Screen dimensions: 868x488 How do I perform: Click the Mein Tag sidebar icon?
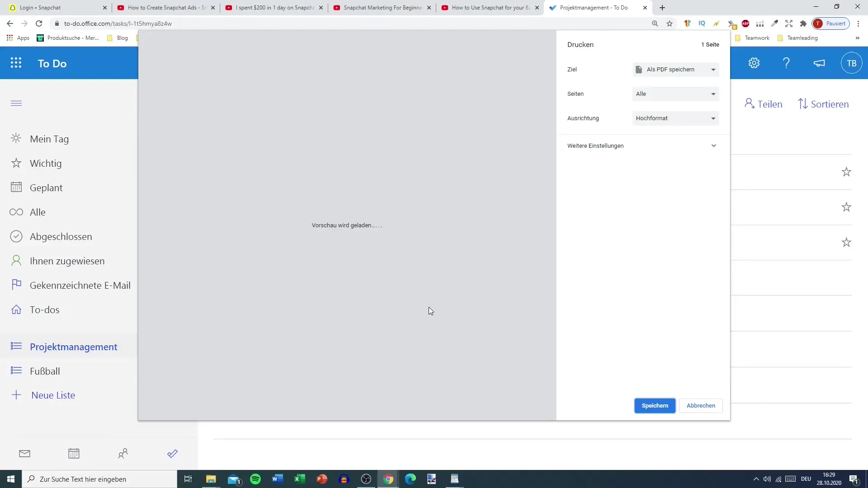16,138
